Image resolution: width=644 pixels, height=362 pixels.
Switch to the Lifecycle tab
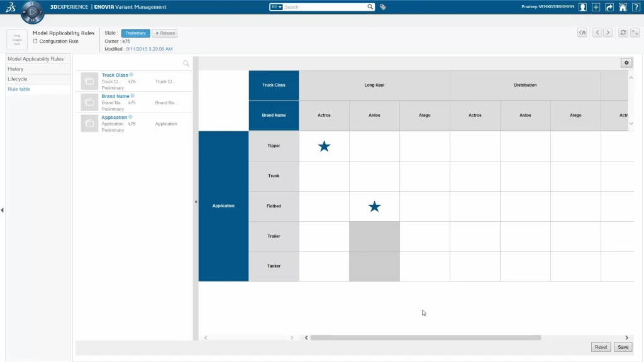coord(18,79)
